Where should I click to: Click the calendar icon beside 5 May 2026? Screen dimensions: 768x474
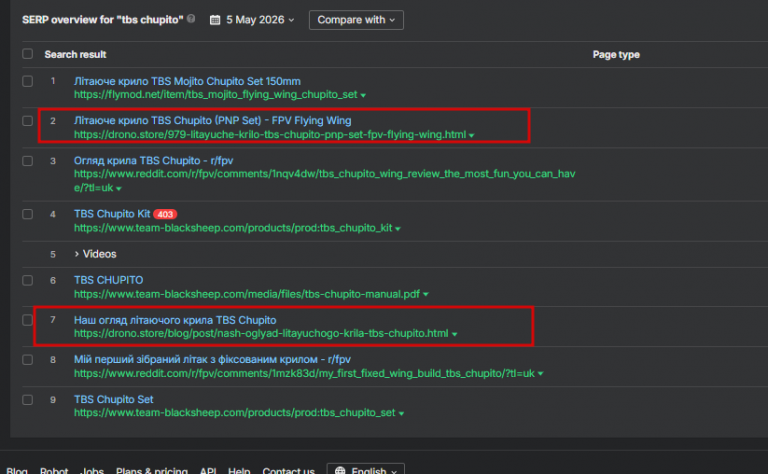[x=215, y=20]
